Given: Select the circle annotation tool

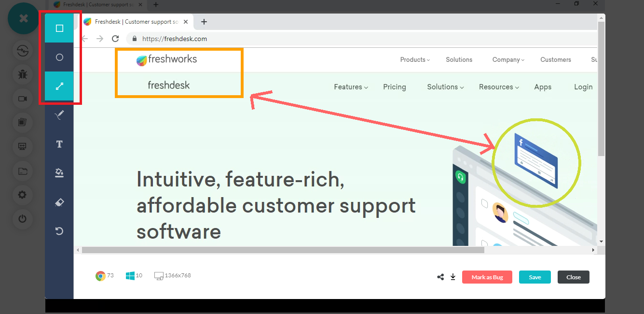Looking at the screenshot, I should coord(59,57).
